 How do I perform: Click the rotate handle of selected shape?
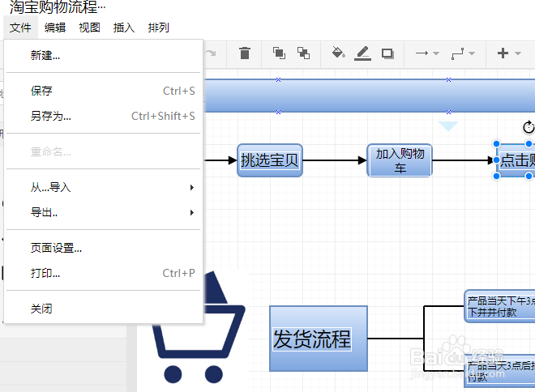pyautogui.click(x=529, y=127)
